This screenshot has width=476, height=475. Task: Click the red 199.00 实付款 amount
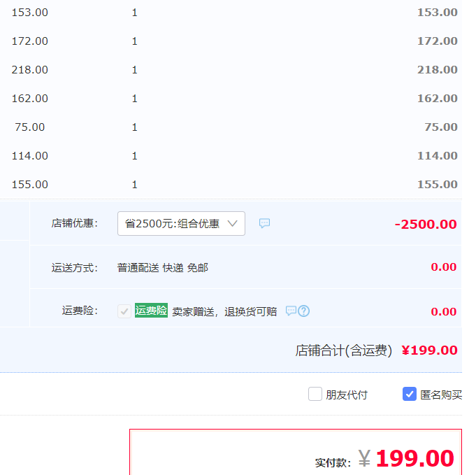point(414,458)
